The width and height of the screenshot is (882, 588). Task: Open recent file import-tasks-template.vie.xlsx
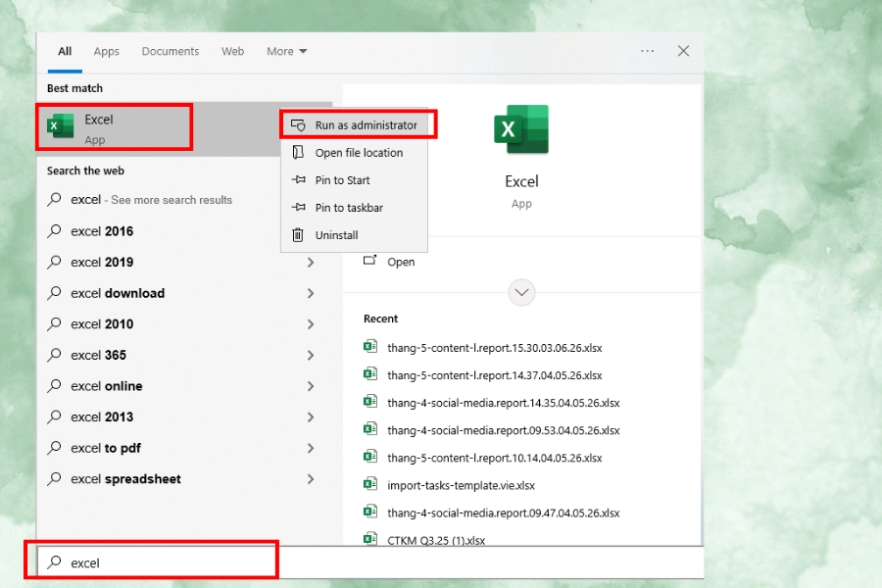461,486
